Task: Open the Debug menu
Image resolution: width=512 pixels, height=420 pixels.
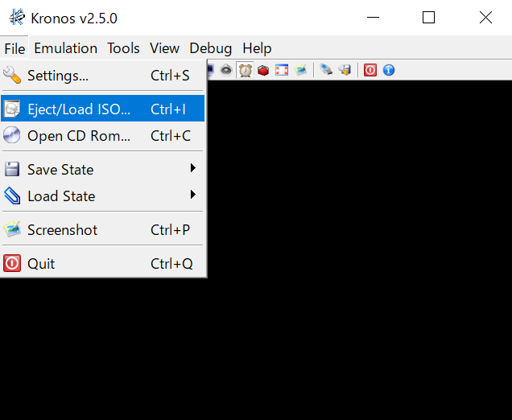Action: (211, 48)
